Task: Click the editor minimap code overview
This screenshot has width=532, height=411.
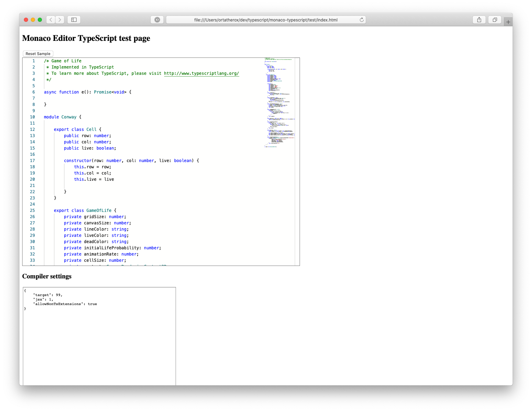Action: click(x=279, y=103)
